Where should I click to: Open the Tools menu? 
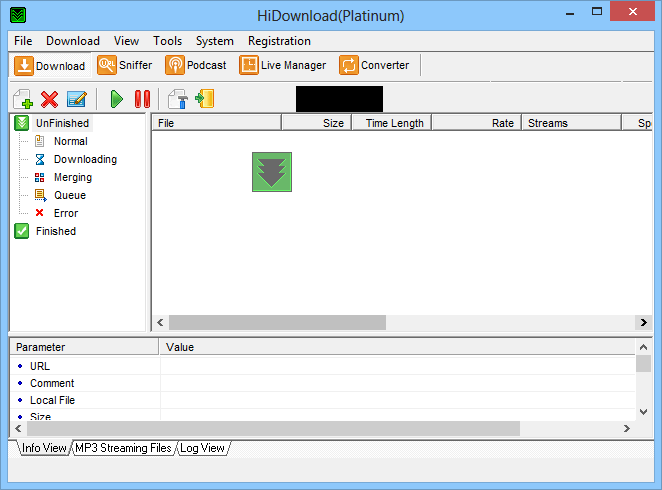click(167, 41)
